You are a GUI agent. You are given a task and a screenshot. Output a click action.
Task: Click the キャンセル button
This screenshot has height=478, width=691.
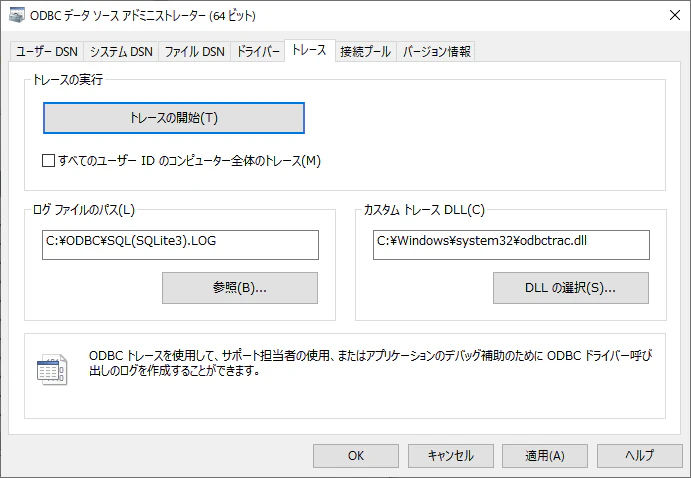coord(450,456)
